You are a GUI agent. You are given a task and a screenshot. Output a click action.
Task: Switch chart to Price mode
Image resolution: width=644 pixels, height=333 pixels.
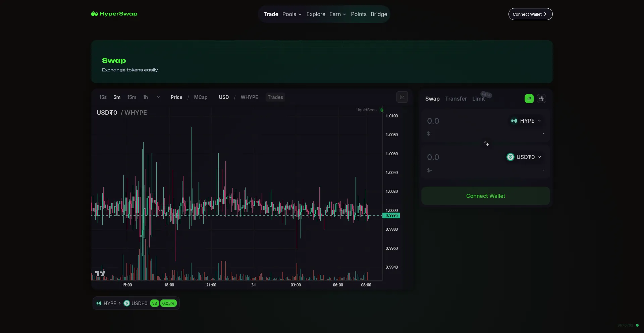tap(176, 97)
